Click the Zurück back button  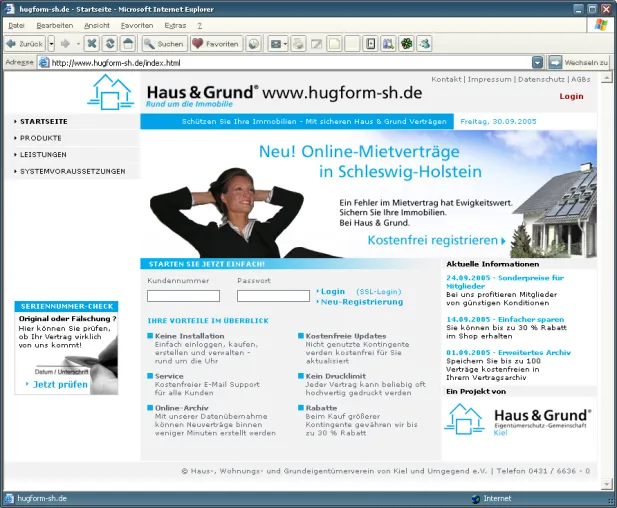(24, 44)
